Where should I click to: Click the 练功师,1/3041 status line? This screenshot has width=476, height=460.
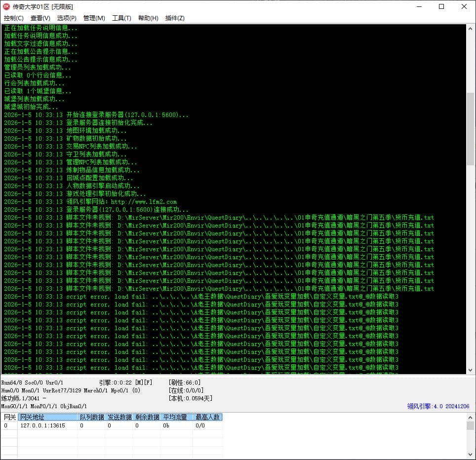24,398
